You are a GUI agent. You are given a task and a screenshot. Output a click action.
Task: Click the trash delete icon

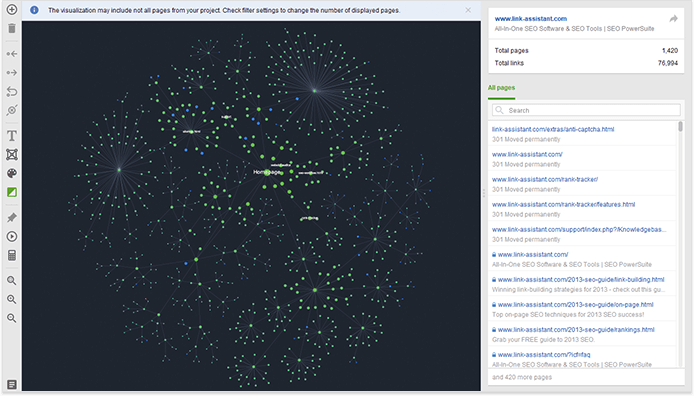pyautogui.click(x=12, y=28)
